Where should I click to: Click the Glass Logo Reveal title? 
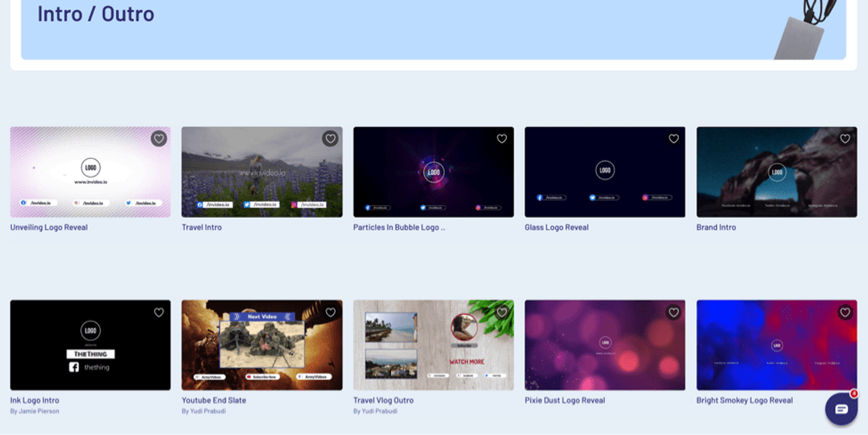[557, 227]
